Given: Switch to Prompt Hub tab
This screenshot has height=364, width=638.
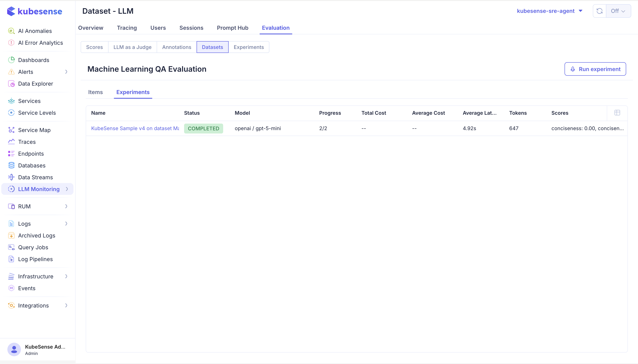Looking at the screenshot, I should (x=233, y=28).
